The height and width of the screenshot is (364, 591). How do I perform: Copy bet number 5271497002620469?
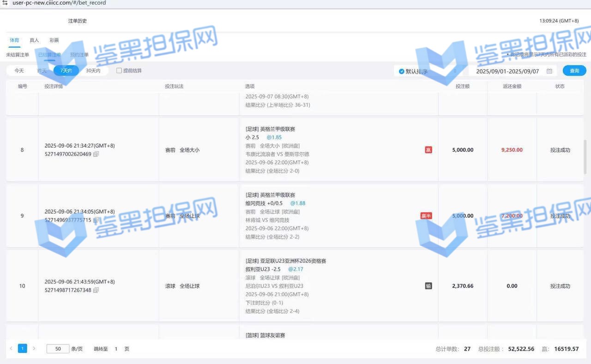96,154
